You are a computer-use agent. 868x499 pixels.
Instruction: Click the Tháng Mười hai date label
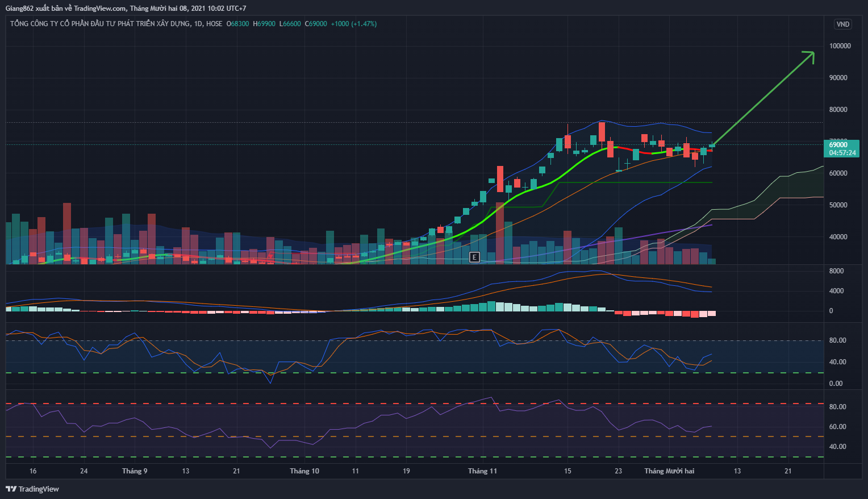click(669, 471)
